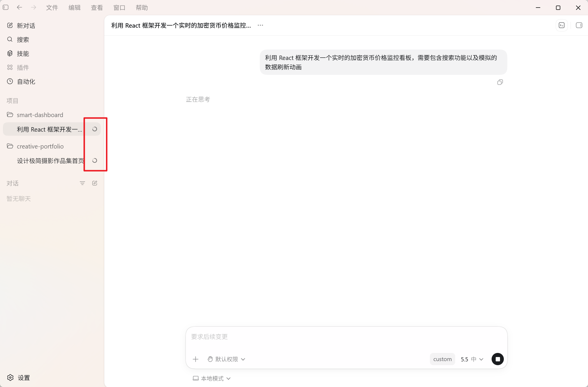588x387 pixels.
Task: Click the 新对话 compose icon
Action: click(10, 25)
